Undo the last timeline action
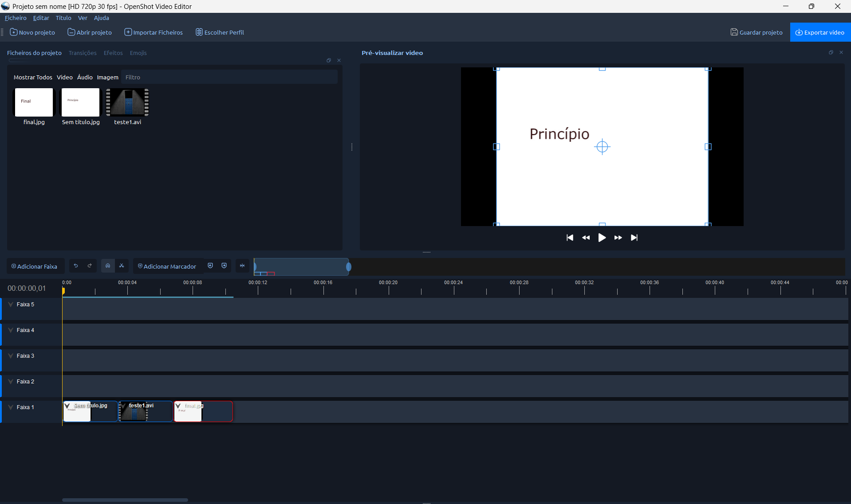The height and width of the screenshot is (504, 851). click(x=76, y=266)
